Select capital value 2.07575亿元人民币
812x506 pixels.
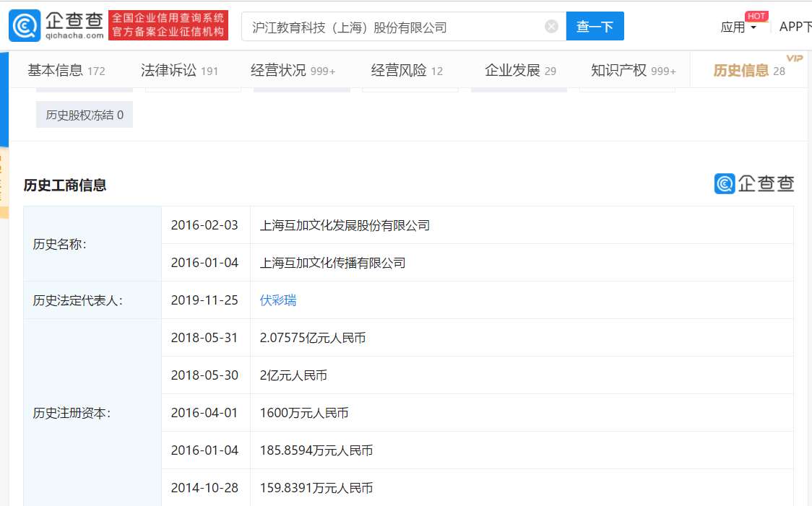313,338
